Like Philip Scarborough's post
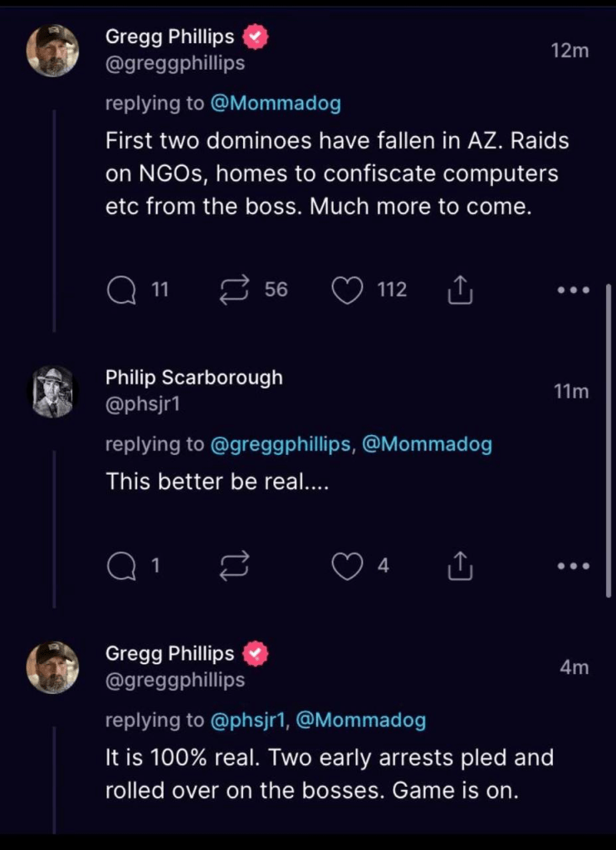Image resolution: width=616 pixels, height=850 pixels. (347, 566)
